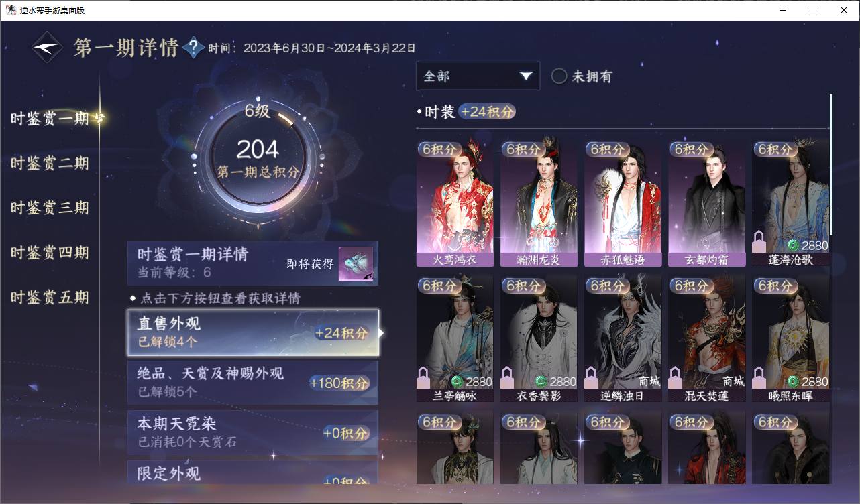Toggle the 未拥有 filter radio button
Viewport: 860px width, 504px height.
[559, 76]
